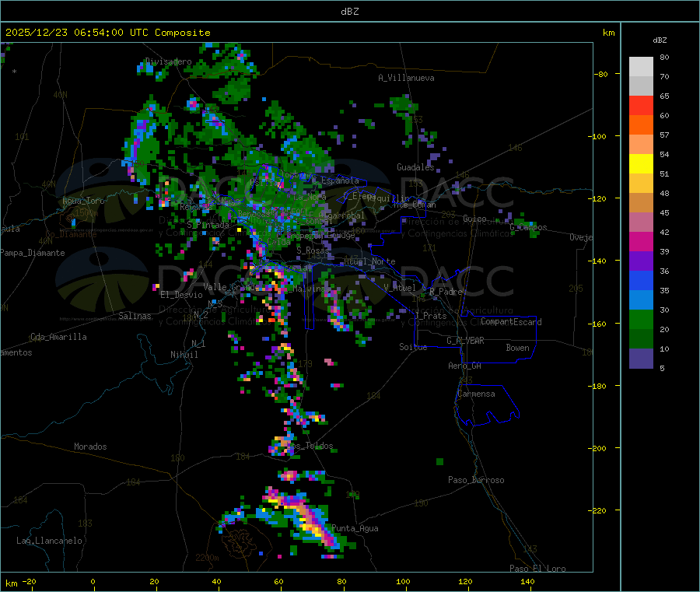Click the 80 dBZ legend color block
The width and height of the screenshot is (700, 592).
click(641, 67)
